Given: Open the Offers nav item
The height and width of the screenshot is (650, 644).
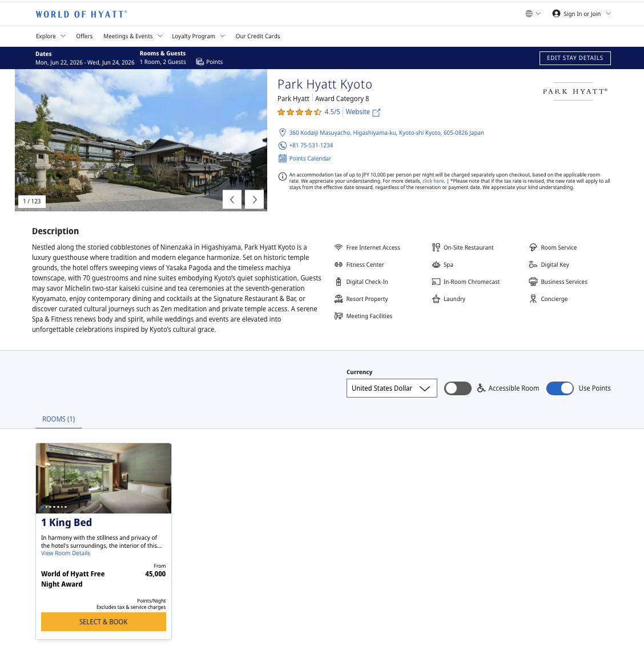Looking at the screenshot, I should pyautogui.click(x=84, y=37).
